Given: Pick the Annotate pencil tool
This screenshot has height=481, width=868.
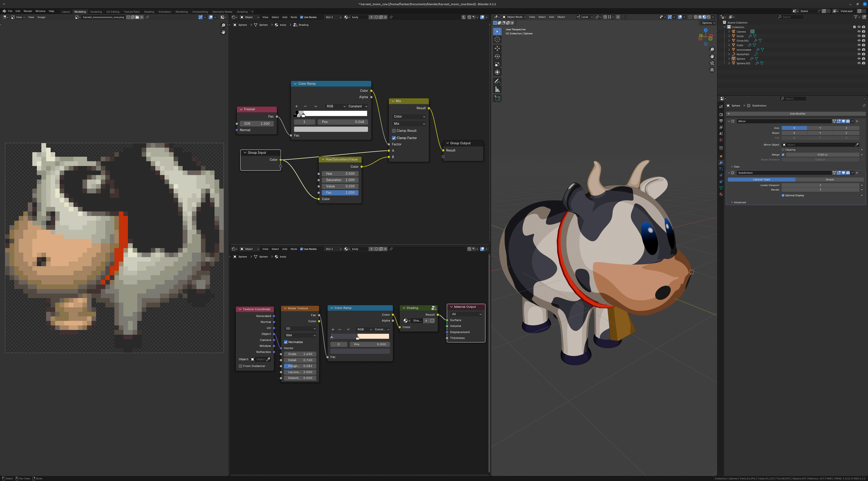Looking at the screenshot, I should [497, 81].
